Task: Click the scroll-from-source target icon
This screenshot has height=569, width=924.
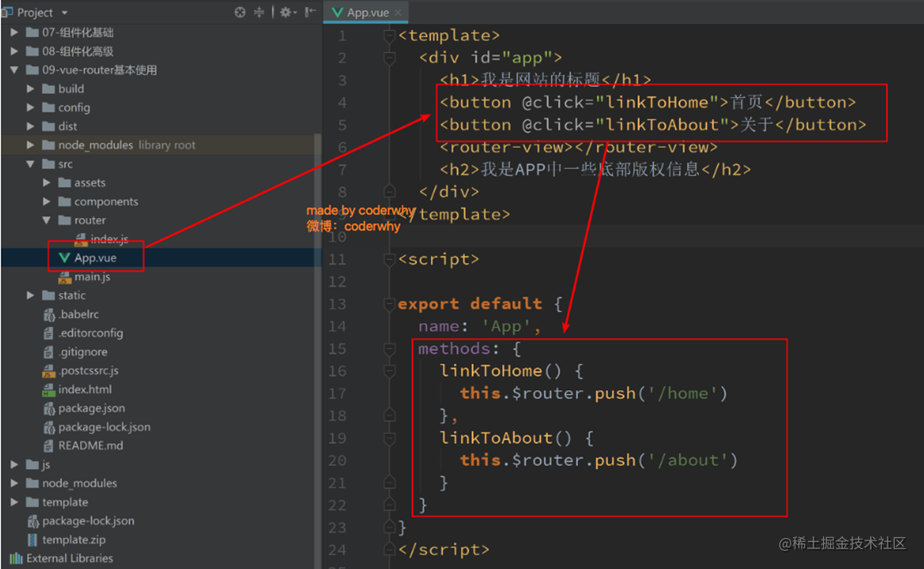Action: pyautogui.click(x=240, y=12)
